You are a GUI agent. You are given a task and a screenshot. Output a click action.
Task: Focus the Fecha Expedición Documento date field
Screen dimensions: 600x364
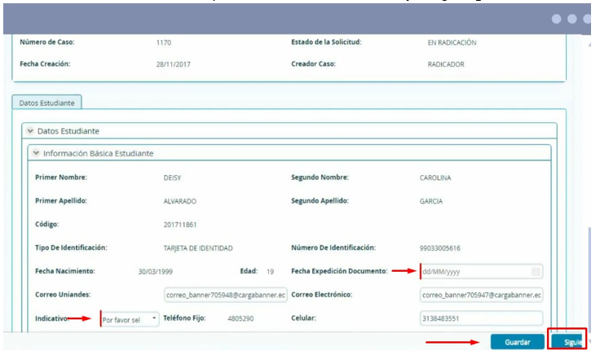click(473, 272)
